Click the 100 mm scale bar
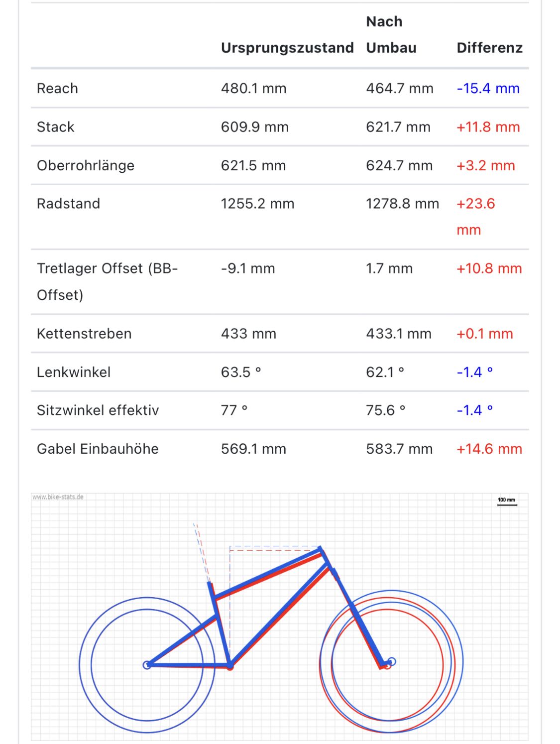 [507, 502]
